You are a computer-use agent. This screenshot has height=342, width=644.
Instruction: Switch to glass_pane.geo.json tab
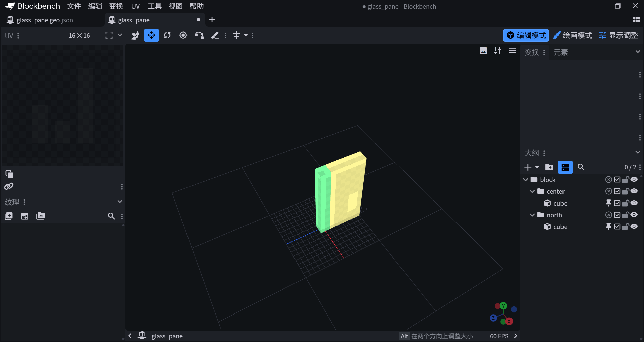coord(45,20)
